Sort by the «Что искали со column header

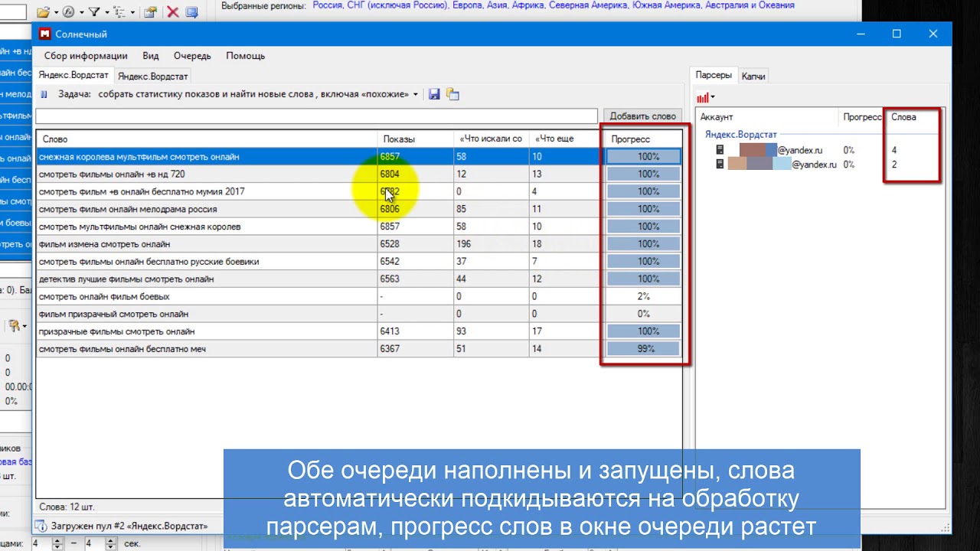click(x=491, y=139)
